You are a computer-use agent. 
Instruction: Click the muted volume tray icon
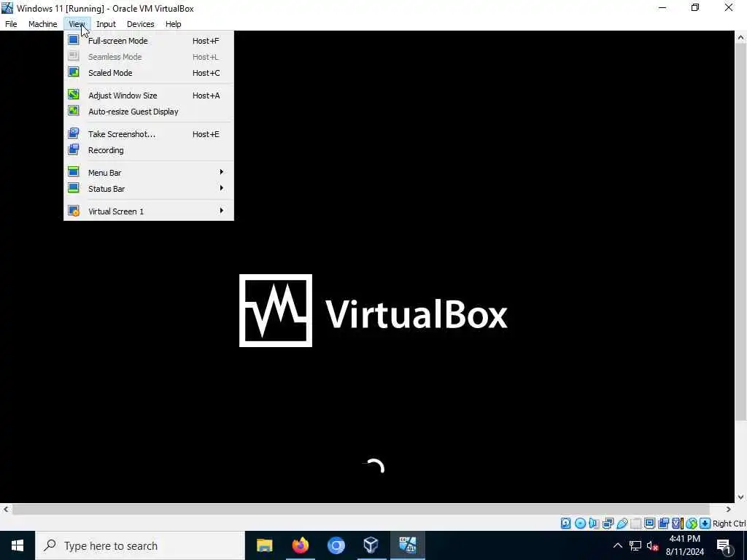tap(652, 545)
